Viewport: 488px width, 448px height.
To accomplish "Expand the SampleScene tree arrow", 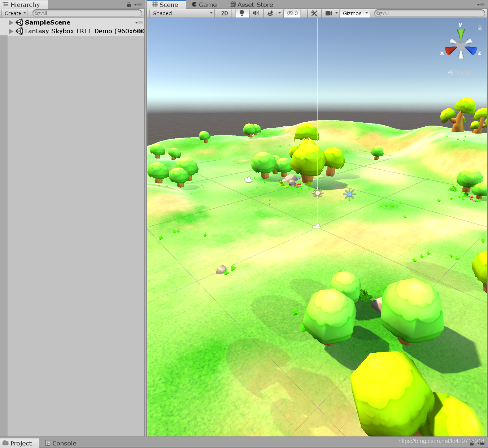I will pyautogui.click(x=11, y=22).
